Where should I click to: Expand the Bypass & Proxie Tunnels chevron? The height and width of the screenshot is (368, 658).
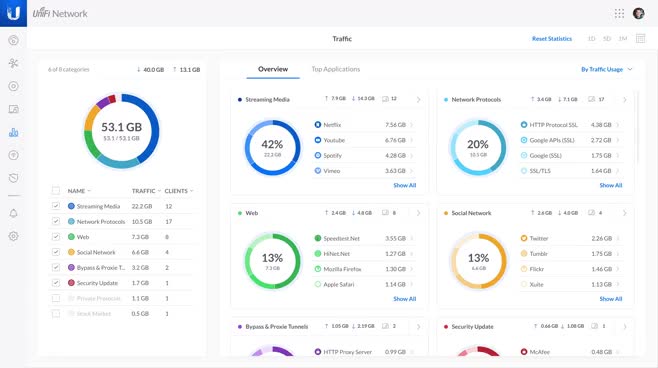(418, 326)
